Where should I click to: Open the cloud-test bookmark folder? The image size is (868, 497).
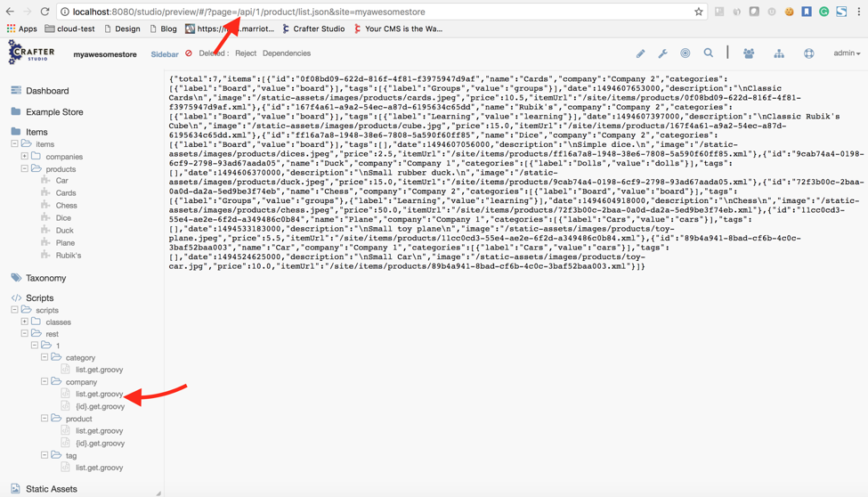pyautogui.click(x=70, y=29)
